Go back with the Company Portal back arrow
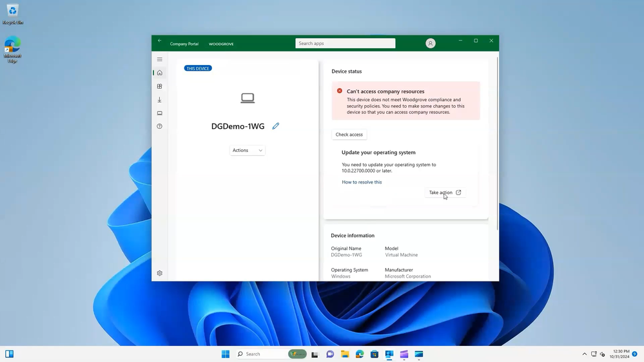 click(x=159, y=41)
